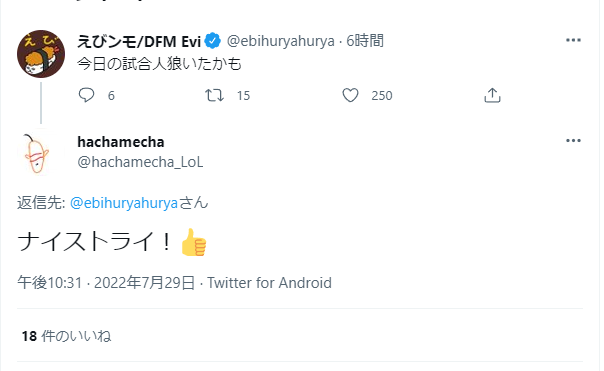Click the Twitter for Android source link
The image size is (604, 371).
point(269,283)
